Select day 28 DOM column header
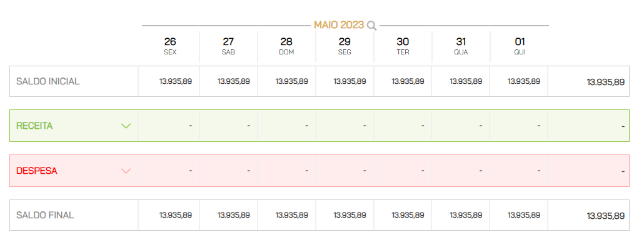The width and height of the screenshot is (644, 242). (x=286, y=46)
